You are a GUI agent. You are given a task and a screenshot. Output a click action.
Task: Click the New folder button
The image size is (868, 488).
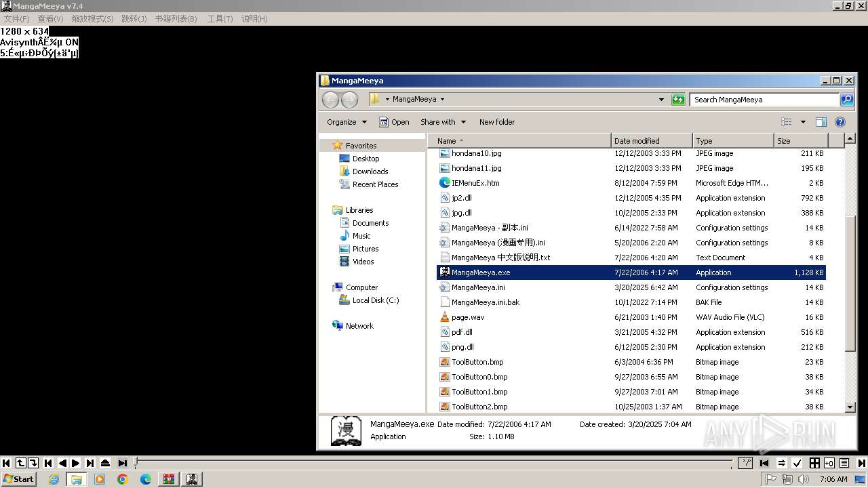497,122
